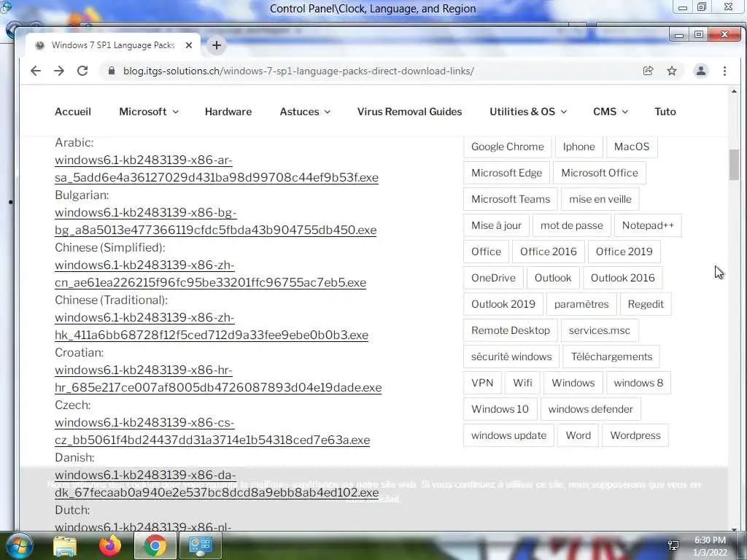The height and width of the screenshot is (560, 747).
Task: Open the Chrome profile menu
Action: tap(701, 71)
